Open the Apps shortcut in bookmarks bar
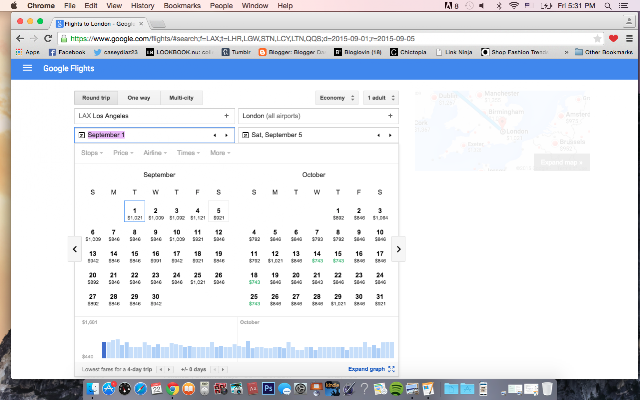Viewport: 640px width, 400px height. 27,52
